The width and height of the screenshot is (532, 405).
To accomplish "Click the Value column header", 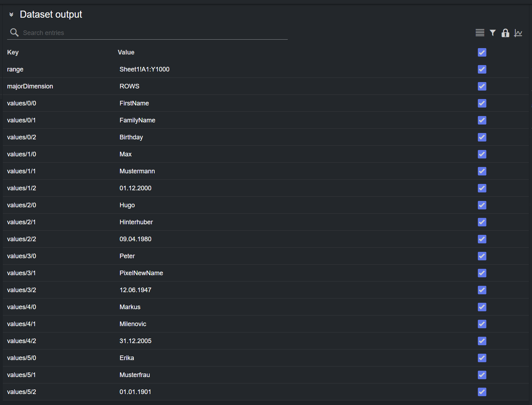I will (x=126, y=52).
